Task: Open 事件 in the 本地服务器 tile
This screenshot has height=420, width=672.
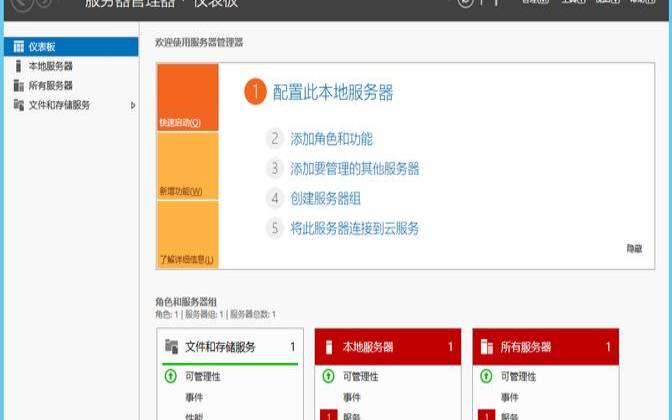Action: coord(352,397)
